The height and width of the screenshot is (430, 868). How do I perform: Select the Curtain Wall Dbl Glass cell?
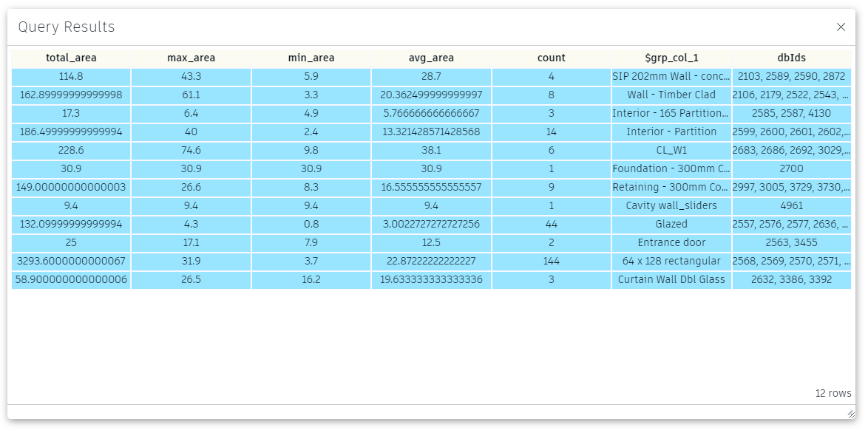tap(671, 279)
